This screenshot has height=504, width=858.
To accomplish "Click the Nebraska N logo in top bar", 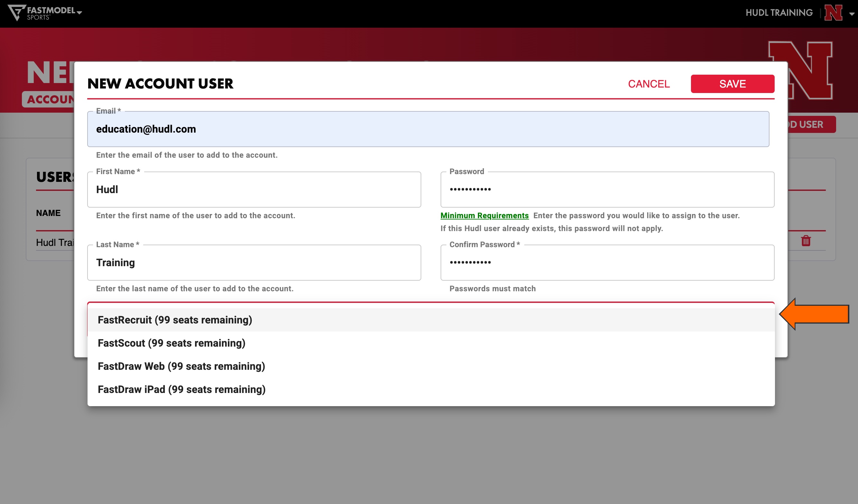I will click(x=833, y=13).
